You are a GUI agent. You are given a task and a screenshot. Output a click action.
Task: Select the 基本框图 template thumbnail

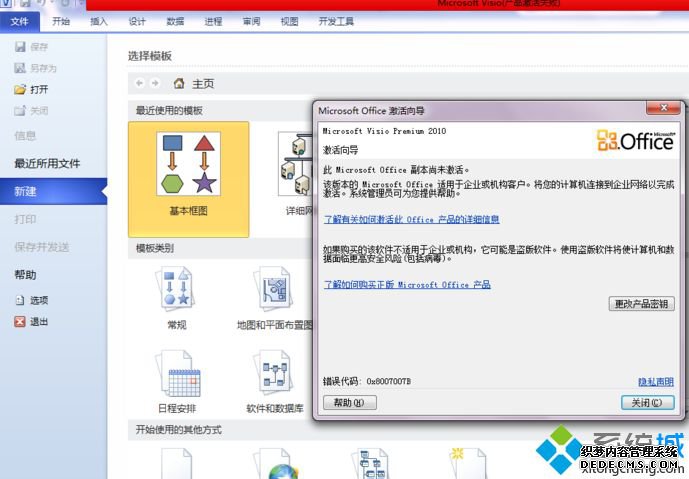189,179
